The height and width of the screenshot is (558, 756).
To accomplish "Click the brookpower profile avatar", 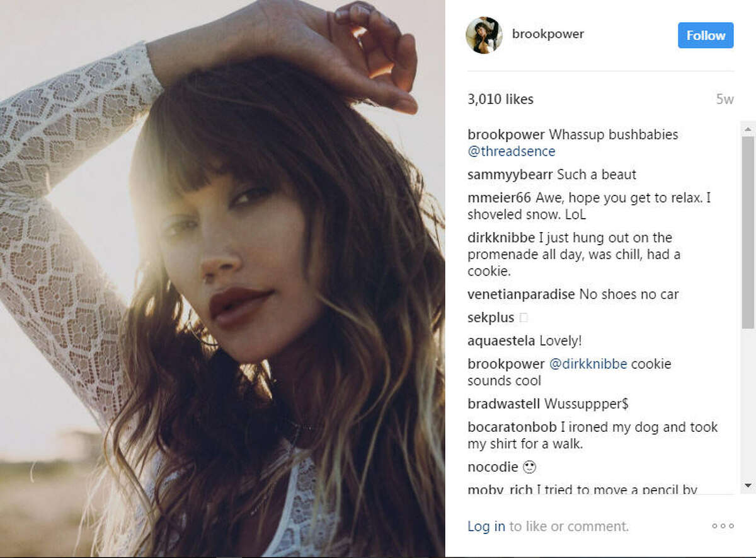I will click(484, 35).
